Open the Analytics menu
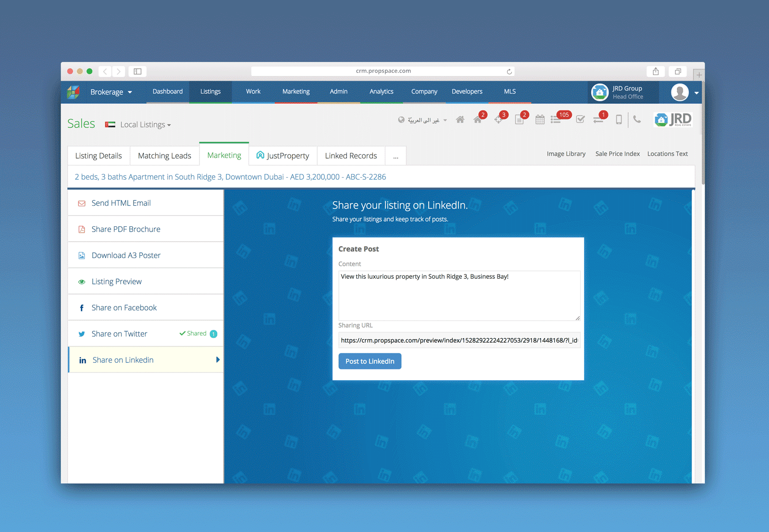The height and width of the screenshot is (532, 769). [x=382, y=91]
